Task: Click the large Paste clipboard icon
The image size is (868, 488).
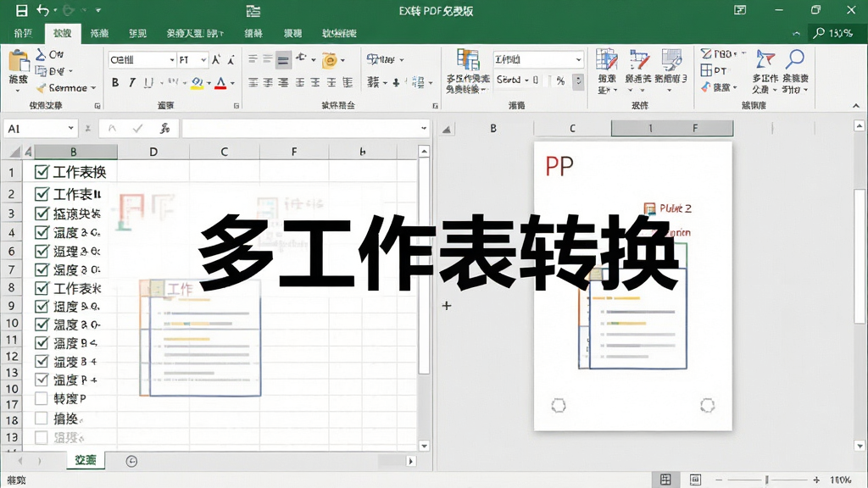Action: tap(19, 62)
